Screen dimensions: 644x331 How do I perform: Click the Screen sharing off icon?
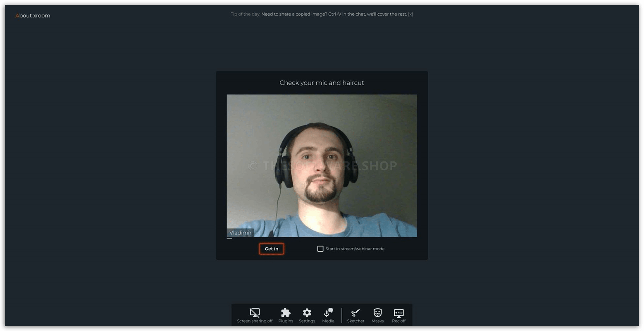(255, 312)
